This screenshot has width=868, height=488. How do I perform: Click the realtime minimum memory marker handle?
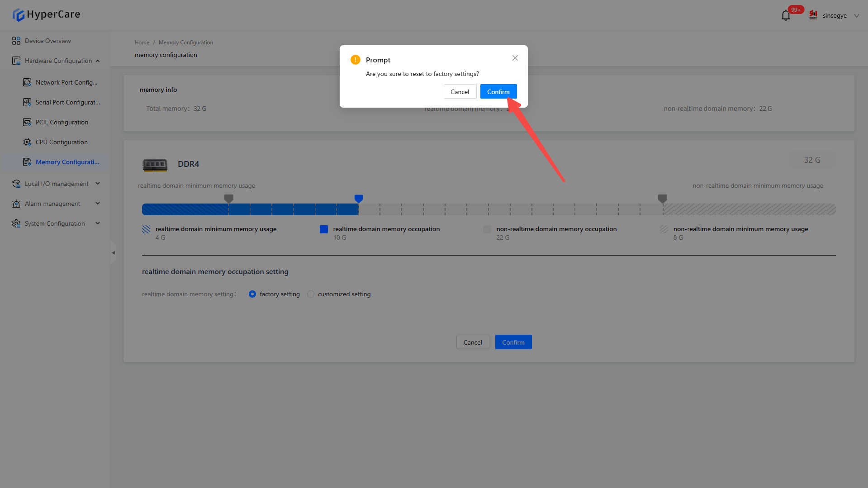point(229,199)
